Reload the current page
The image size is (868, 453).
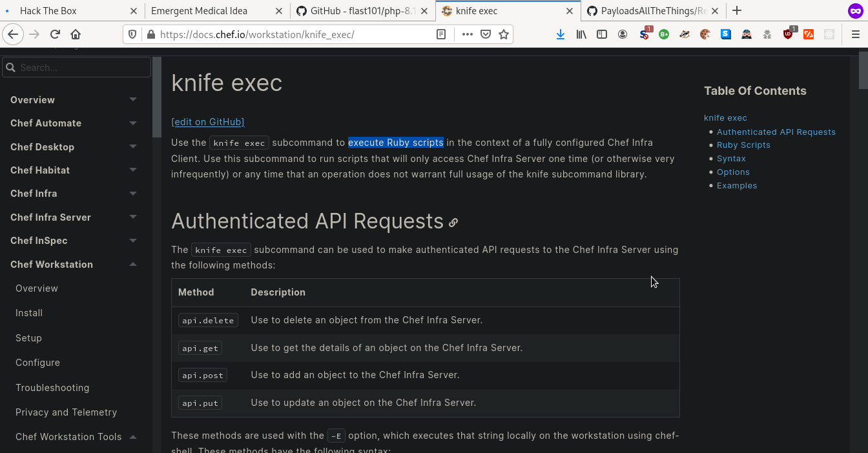55,34
